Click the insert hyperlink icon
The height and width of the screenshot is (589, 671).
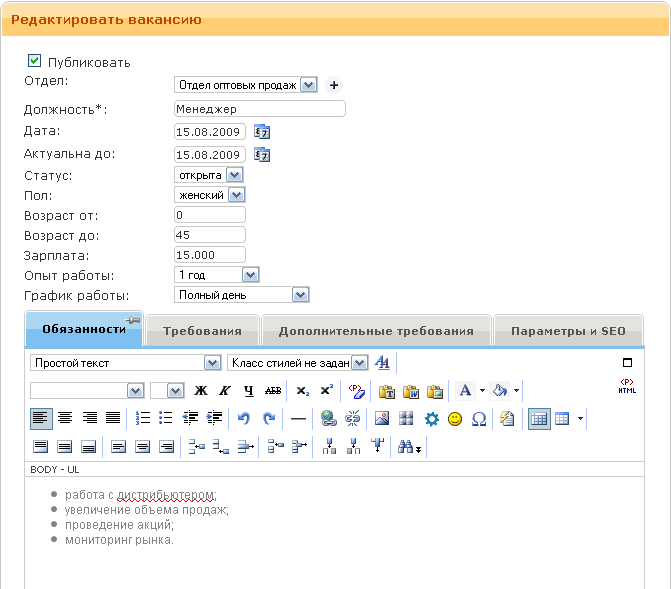click(328, 419)
